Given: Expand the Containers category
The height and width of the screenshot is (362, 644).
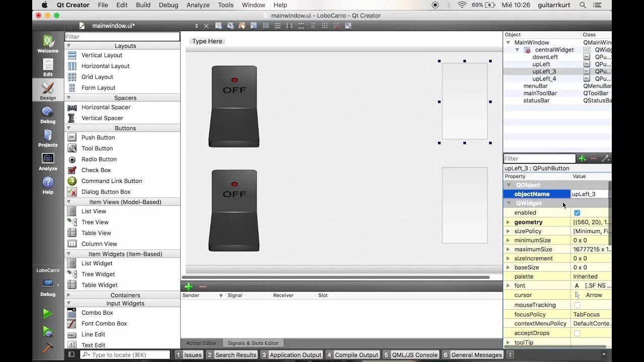Looking at the screenshot, I should click(69, 295).
